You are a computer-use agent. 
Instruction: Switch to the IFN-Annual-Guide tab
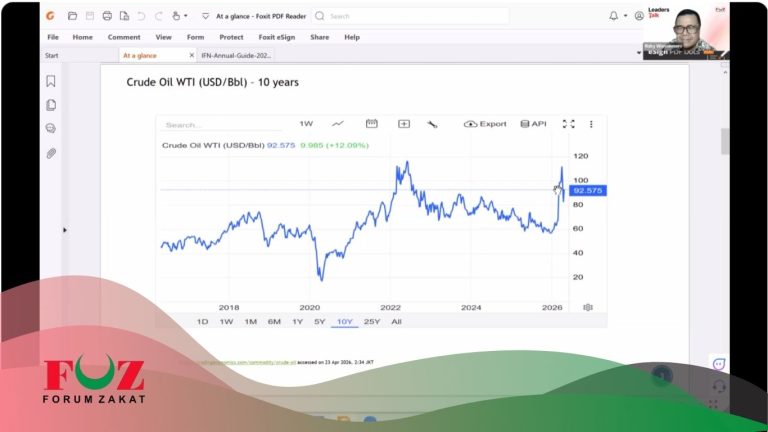pyautogui.click(x=236, y=55)
